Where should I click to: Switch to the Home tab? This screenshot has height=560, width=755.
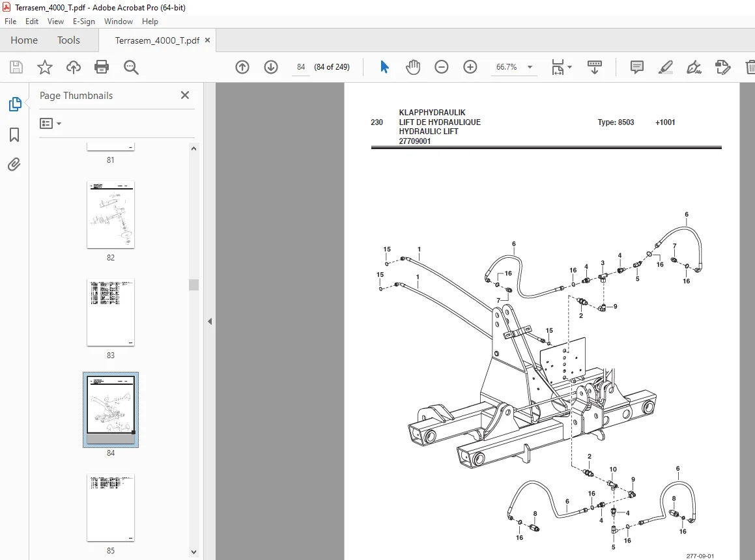tap(24, 40)
